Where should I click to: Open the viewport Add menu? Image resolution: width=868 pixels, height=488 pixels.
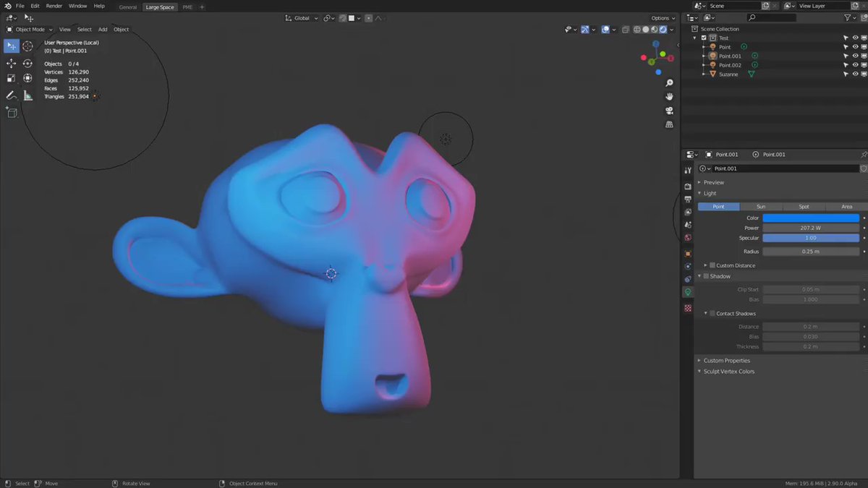click(x=103, y=30)
